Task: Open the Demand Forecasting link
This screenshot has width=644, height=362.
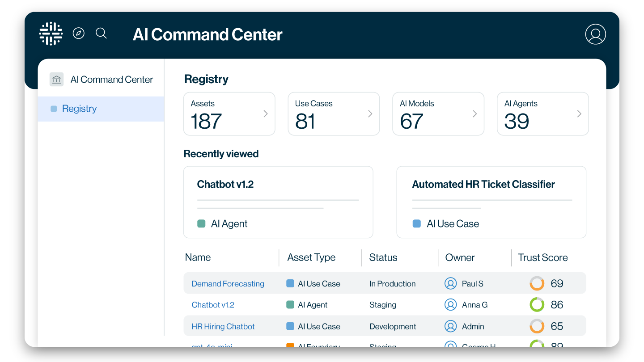Action: (x=228, y=283)
